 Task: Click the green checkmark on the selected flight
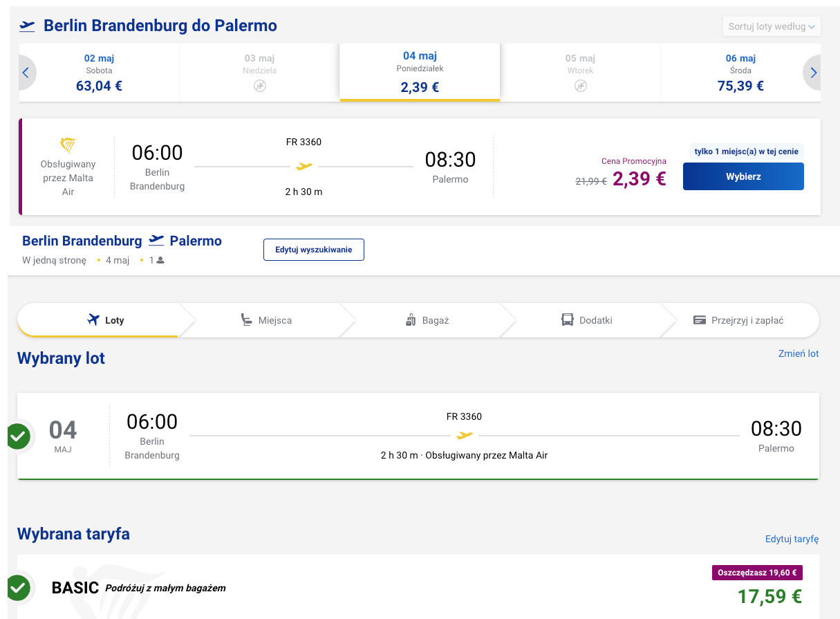tap(17, 436)
